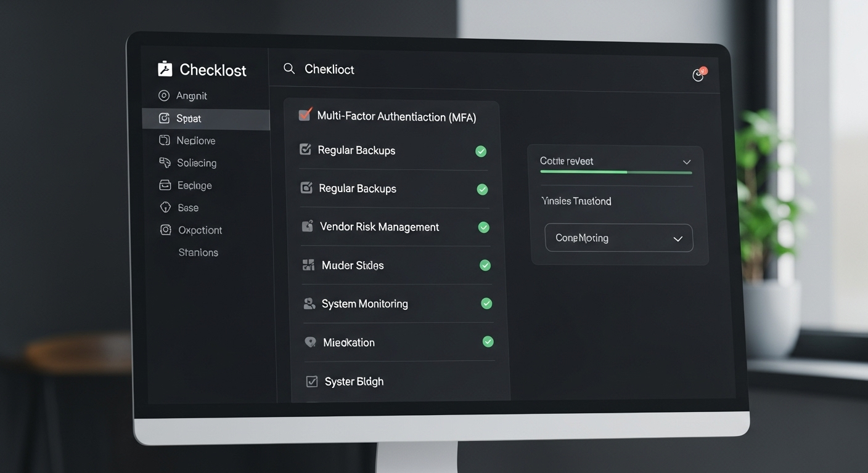Open the ConeMoting dropdown

pos(618,238)
